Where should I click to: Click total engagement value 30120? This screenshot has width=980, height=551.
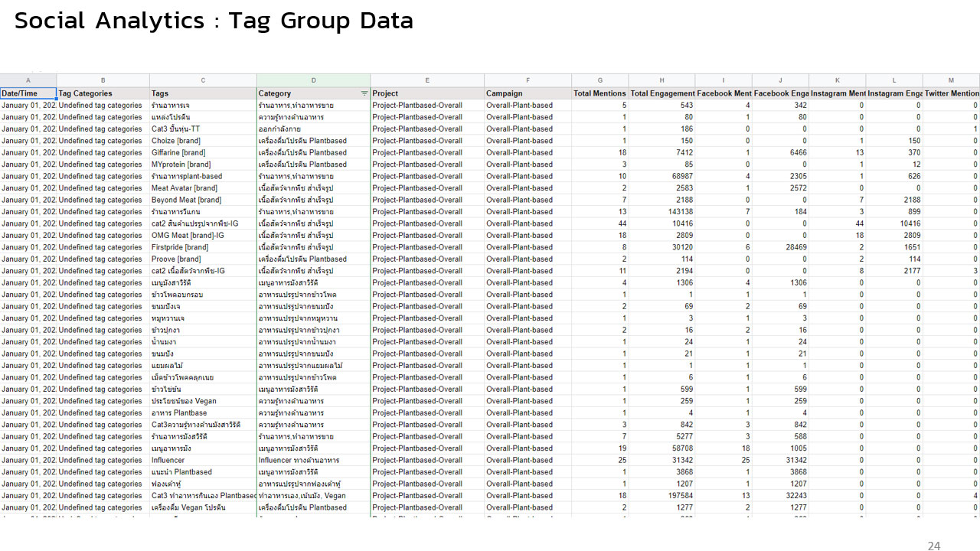coord(662,247)
